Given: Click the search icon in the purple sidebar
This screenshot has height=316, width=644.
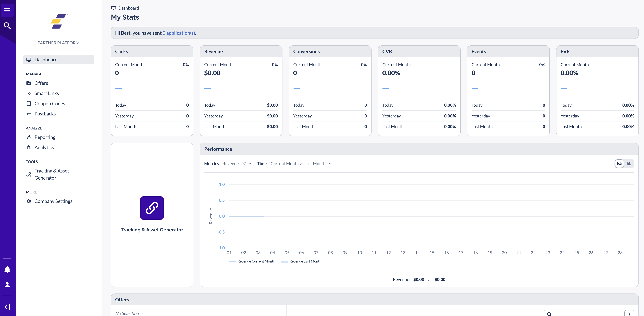Looking at the screenshot, I should [x=7, y=25].
